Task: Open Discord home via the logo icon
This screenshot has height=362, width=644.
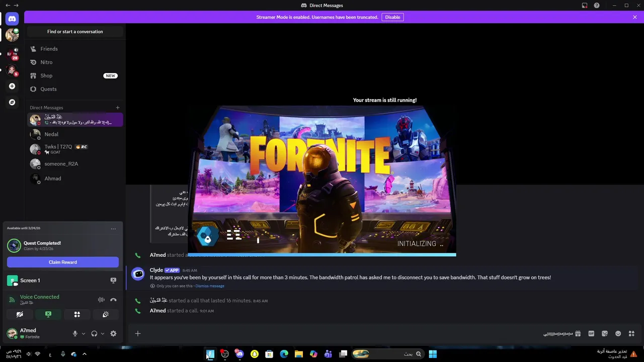Action: (x=12, y=19)
